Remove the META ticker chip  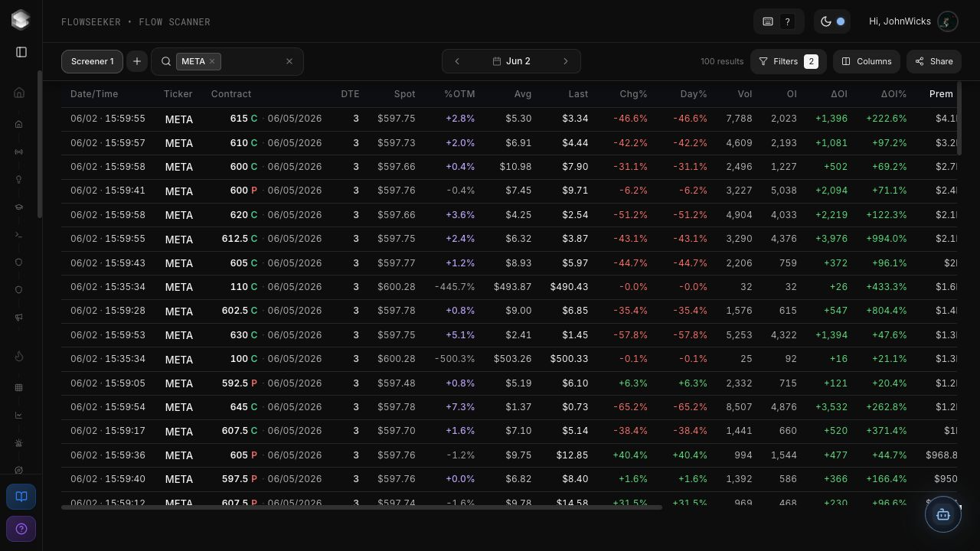pos(212,61)
